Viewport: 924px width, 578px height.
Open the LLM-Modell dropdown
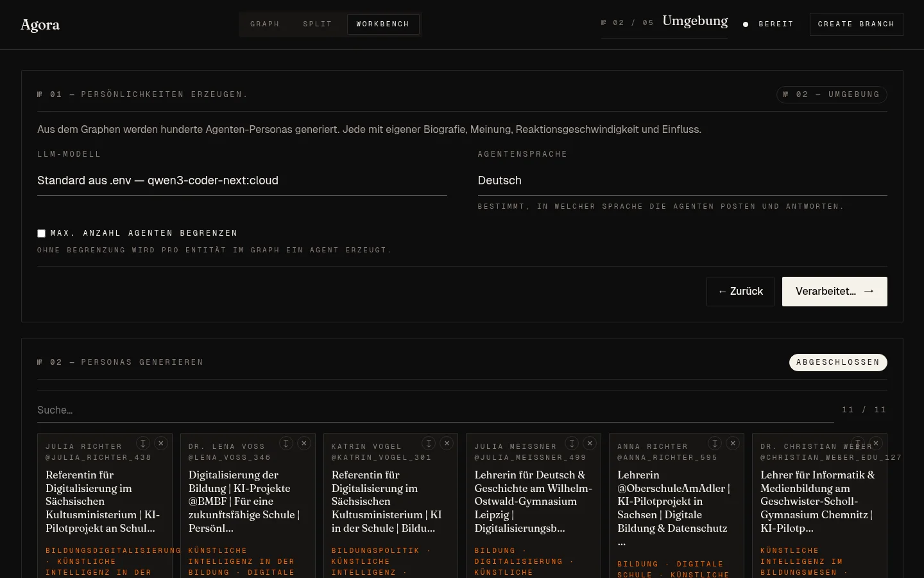pyautogui.click(x=242, y=180)
